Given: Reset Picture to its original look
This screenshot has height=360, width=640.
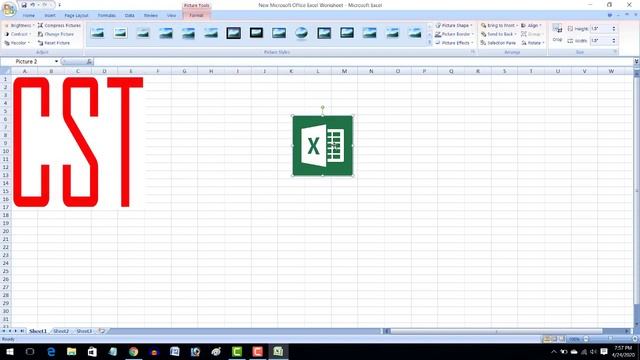Looking at the screenshot, I should tap(54, 43).
